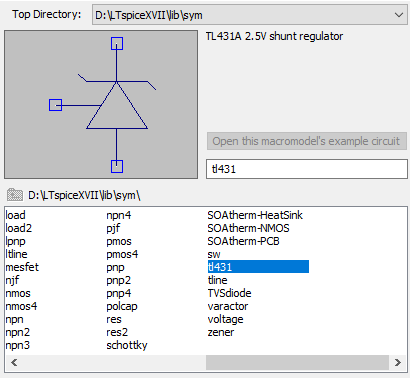Select the 'nmos4' component
Screen dimensions: 410x378
[x=21, y=306]
